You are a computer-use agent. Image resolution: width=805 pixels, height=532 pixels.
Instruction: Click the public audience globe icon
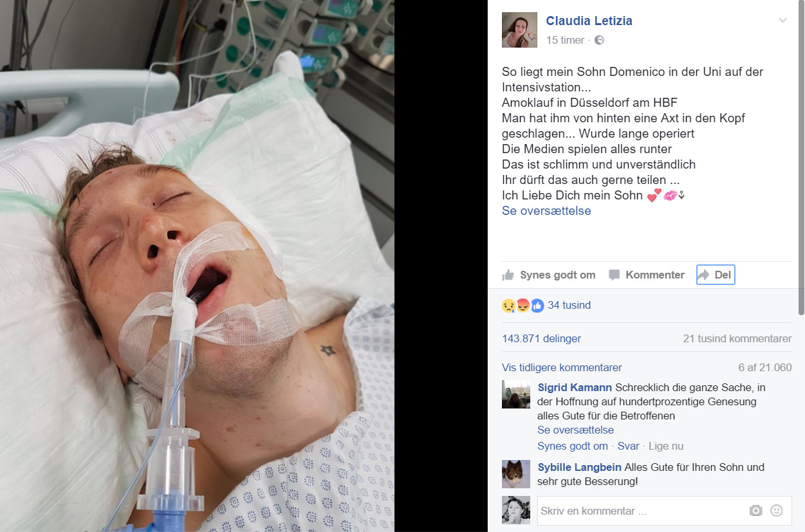(599, 40)
